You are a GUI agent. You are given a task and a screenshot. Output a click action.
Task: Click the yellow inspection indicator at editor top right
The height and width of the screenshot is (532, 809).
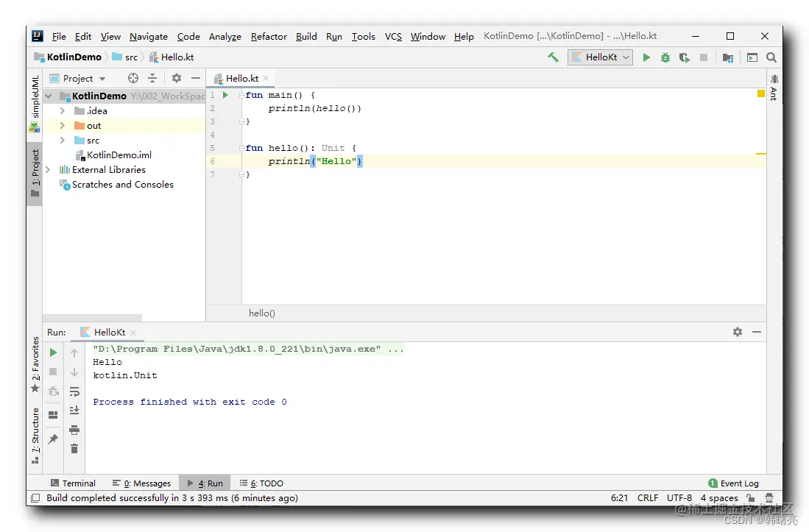[761, 93]
